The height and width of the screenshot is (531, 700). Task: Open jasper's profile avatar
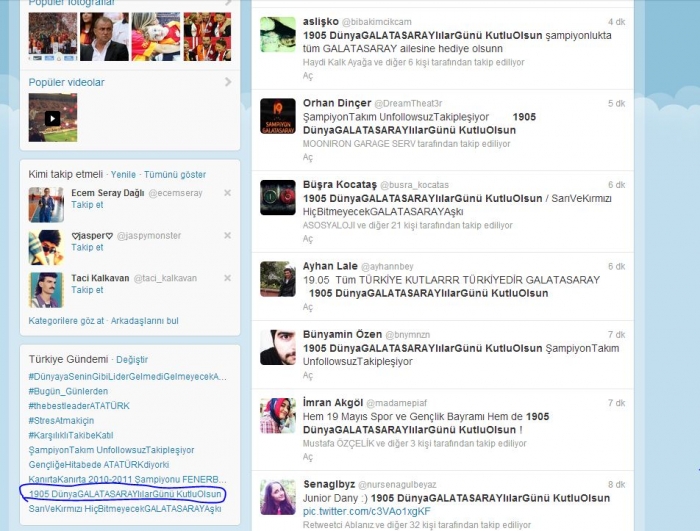click(x=46, y=247)
